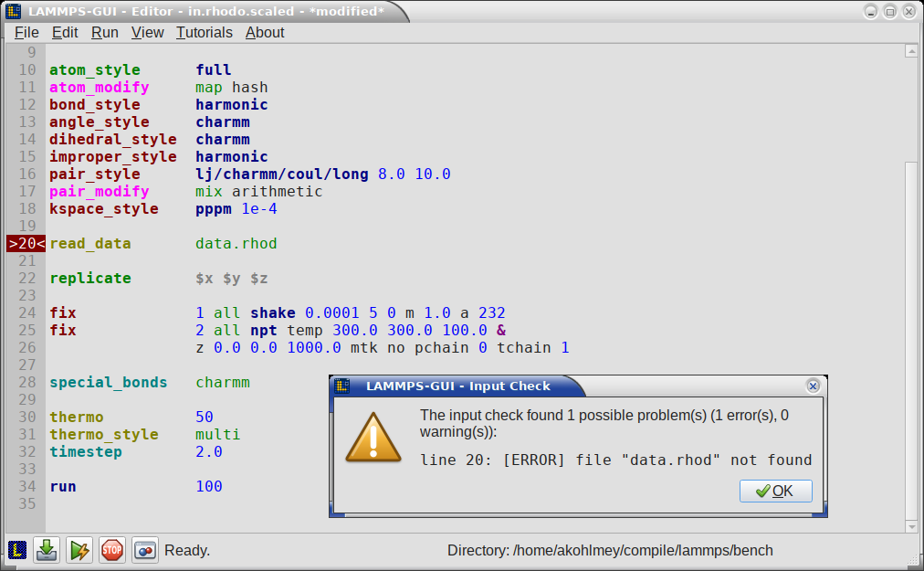
Task: Click the 'pair_style' keyword
Action: (x=95, y=174)
